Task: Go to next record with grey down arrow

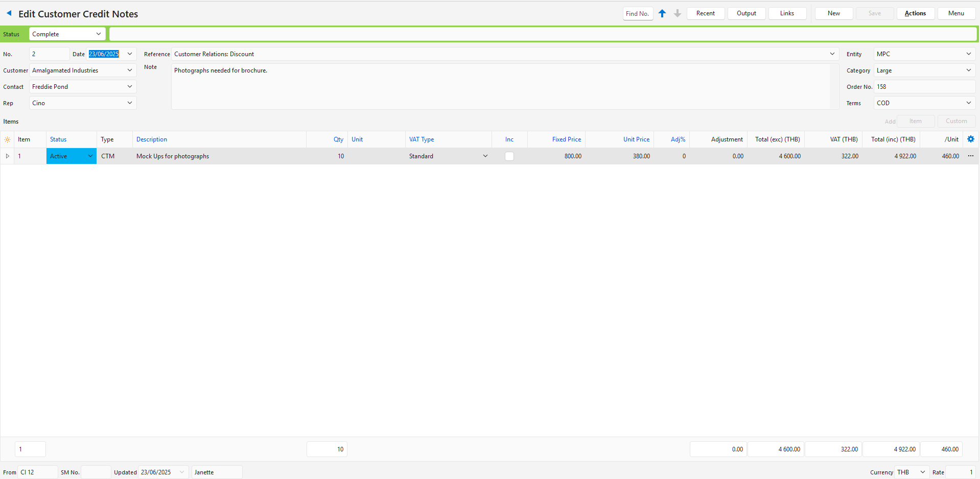Action: (678, 13)
